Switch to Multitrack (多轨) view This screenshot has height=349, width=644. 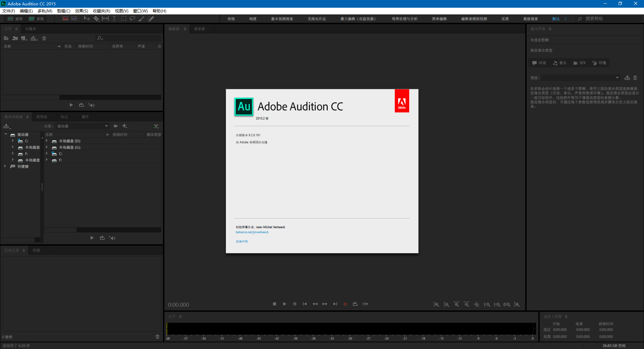pyautogui.click(x=37, y=19)
